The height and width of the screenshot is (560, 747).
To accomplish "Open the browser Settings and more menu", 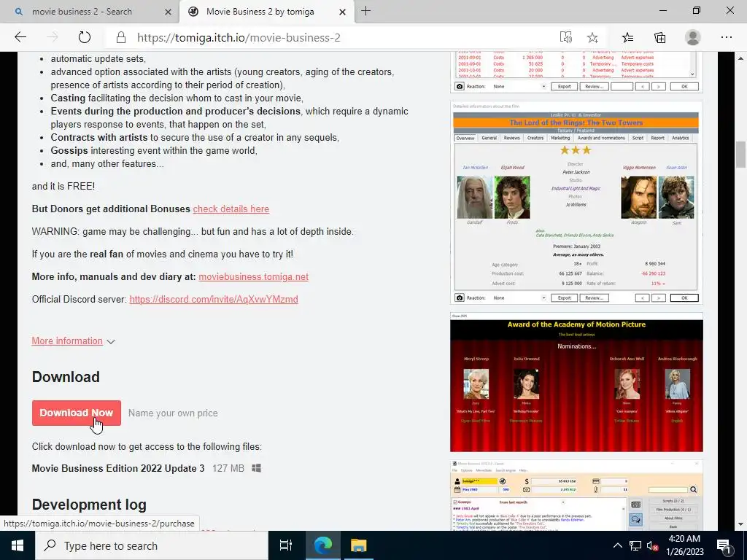I will [726, 38].
